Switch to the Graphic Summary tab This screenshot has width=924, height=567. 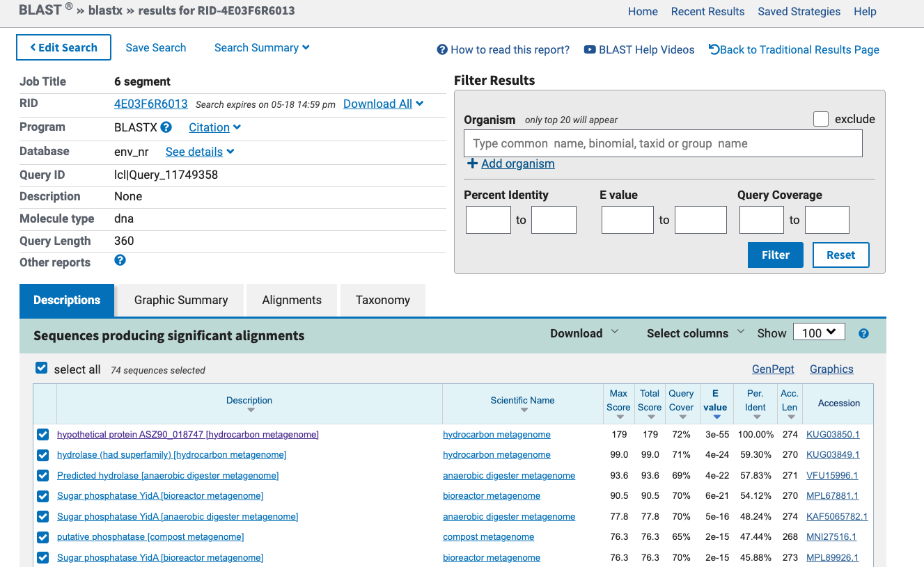tap(181, 300)
